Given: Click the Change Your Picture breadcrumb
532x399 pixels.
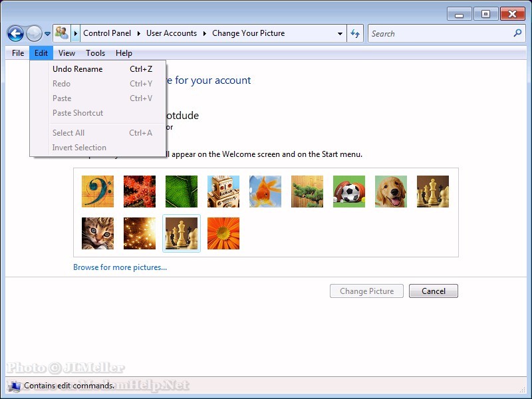Looking at the screenshot, I should 248,33.
